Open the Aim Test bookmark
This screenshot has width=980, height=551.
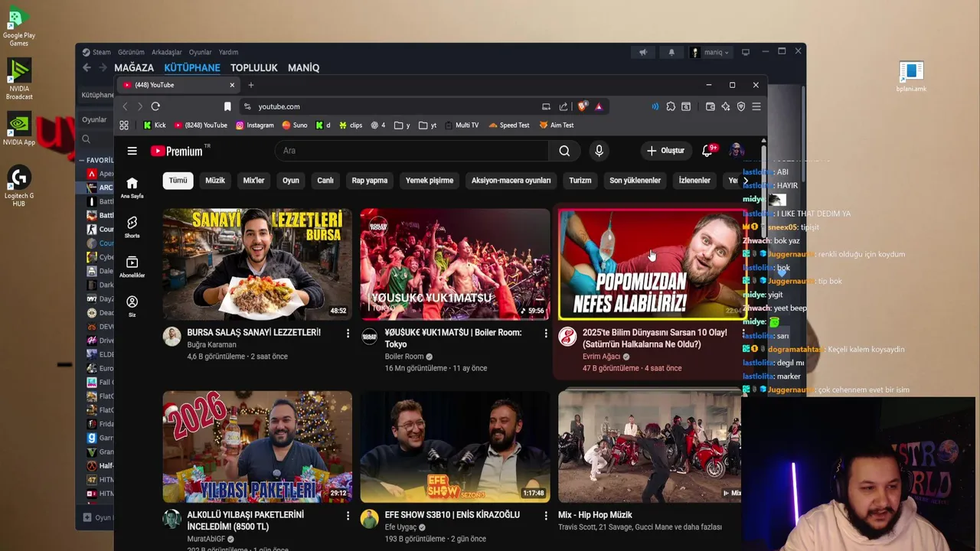tap(557, 126)
